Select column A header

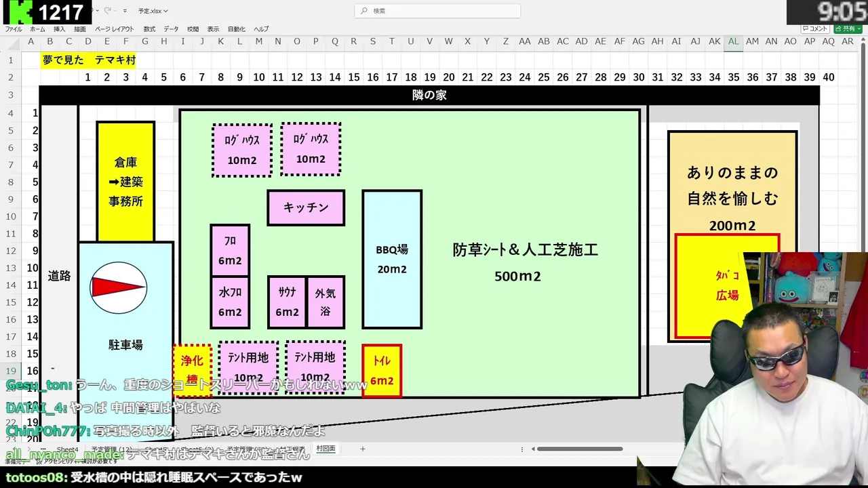(x=31, y=41)
